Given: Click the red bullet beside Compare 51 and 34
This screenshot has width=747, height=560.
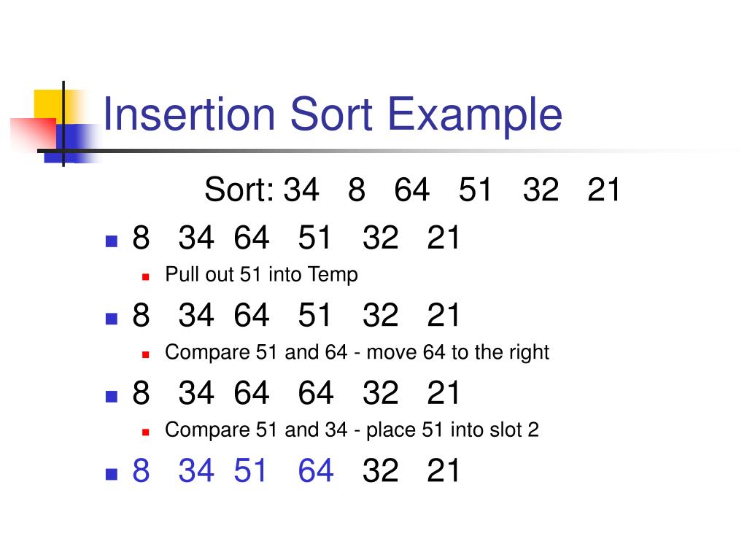Looking at the screenshot, I should click(x=146, y=432).
